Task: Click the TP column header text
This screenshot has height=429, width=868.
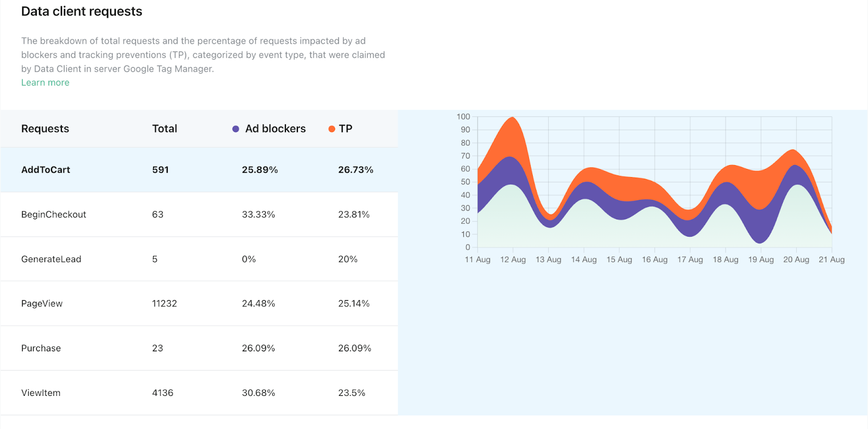Action: [x=346, y=129]
